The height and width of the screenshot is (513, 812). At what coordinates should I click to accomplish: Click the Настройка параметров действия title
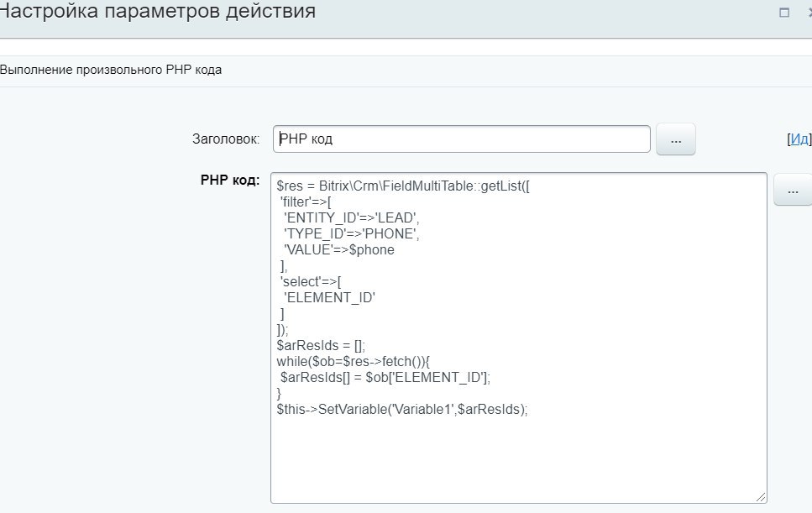click(157, 11)
